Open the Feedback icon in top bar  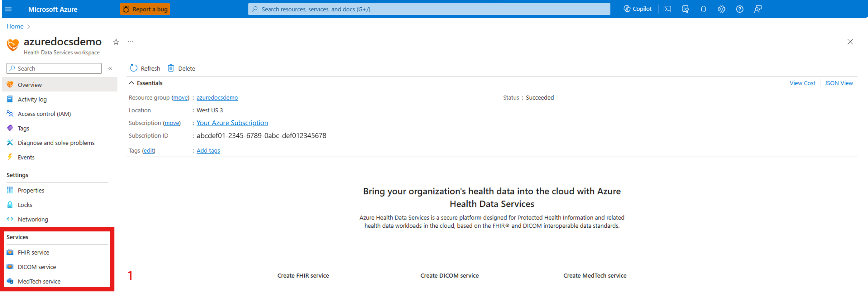click(758, 9)
